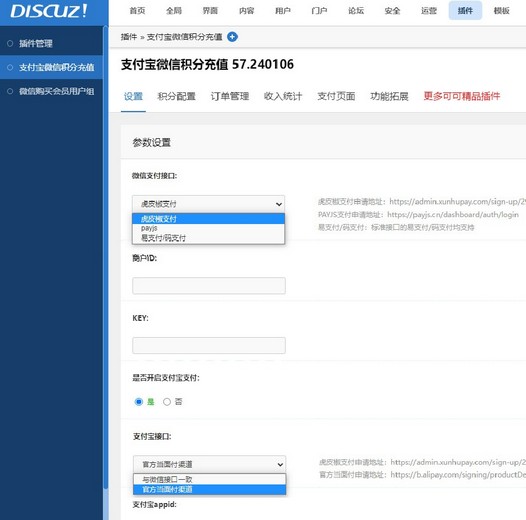The width and height of the screenshot is (526, 520).
Task: Open 首页 in top navigation
Action: click(138, 11)
